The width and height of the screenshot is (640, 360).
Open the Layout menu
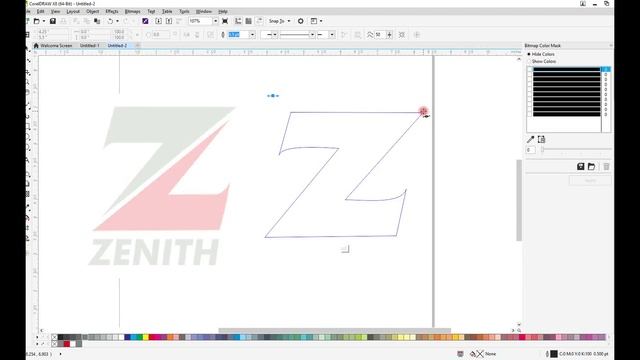[x=73, y=11]
